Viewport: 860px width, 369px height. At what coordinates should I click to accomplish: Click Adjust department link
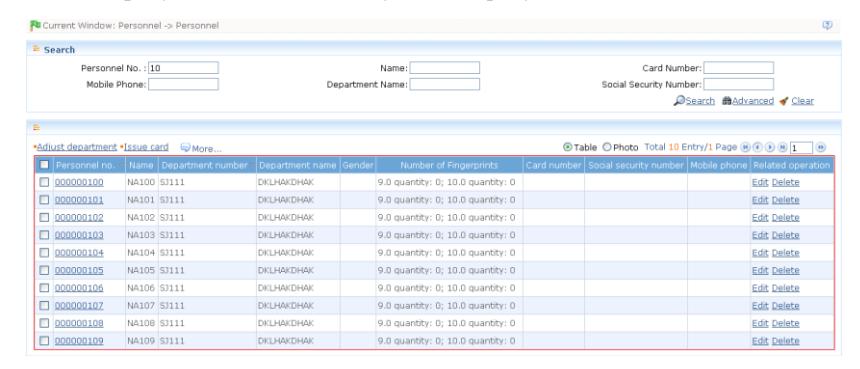click(x=76, y=147)
